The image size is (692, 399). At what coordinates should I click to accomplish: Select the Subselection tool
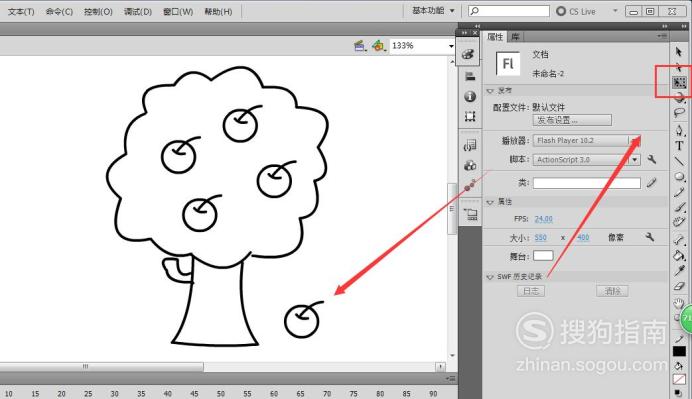(x=679, y=68)
